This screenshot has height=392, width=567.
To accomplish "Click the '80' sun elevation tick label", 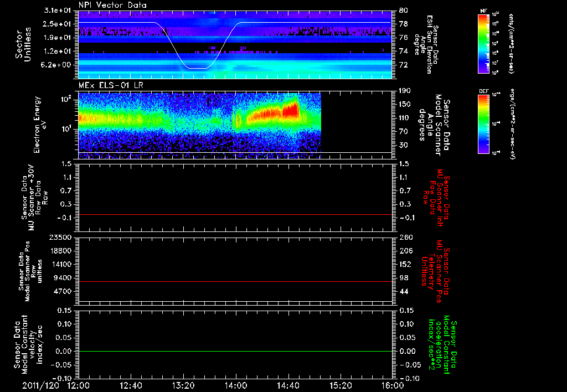I will (x=404, y=11).
